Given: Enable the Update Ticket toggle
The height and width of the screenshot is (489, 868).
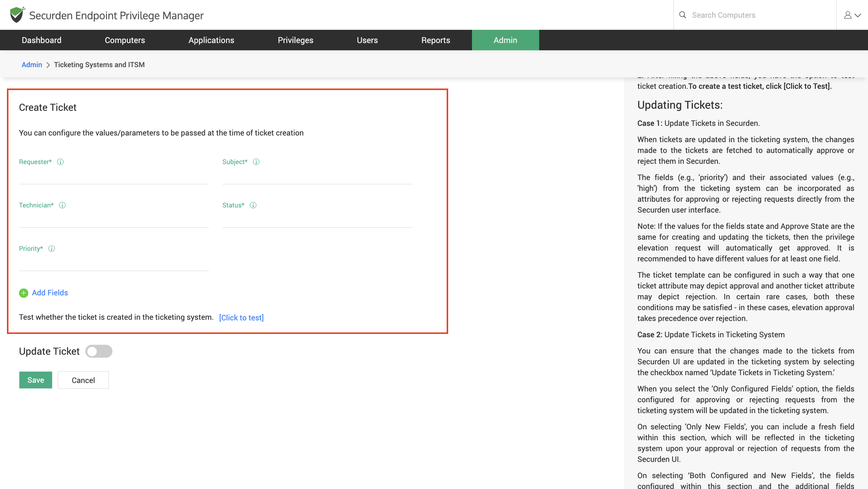Looking at the screenshot, I should point(98,351).
